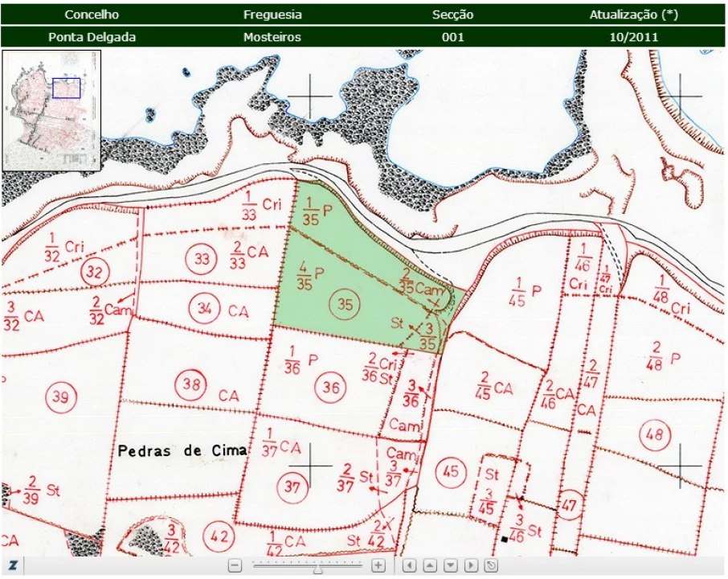Pan the map up with arrow button

(430, 565)
